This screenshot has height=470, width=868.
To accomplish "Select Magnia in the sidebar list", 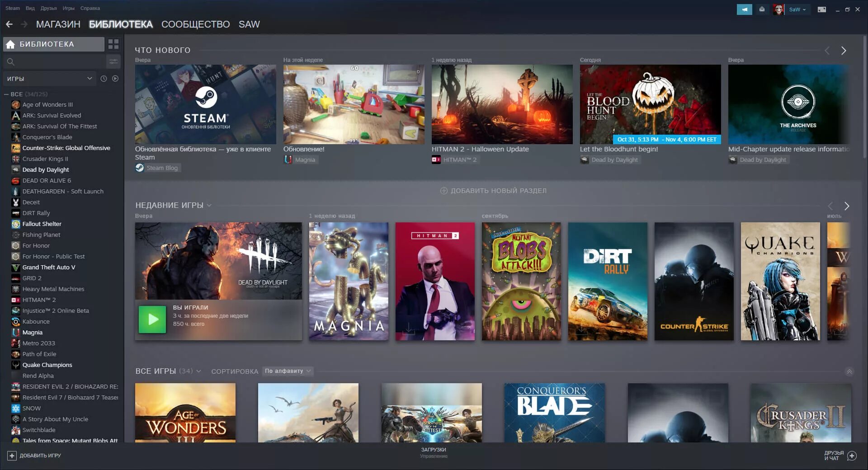I will click(33, 332).
